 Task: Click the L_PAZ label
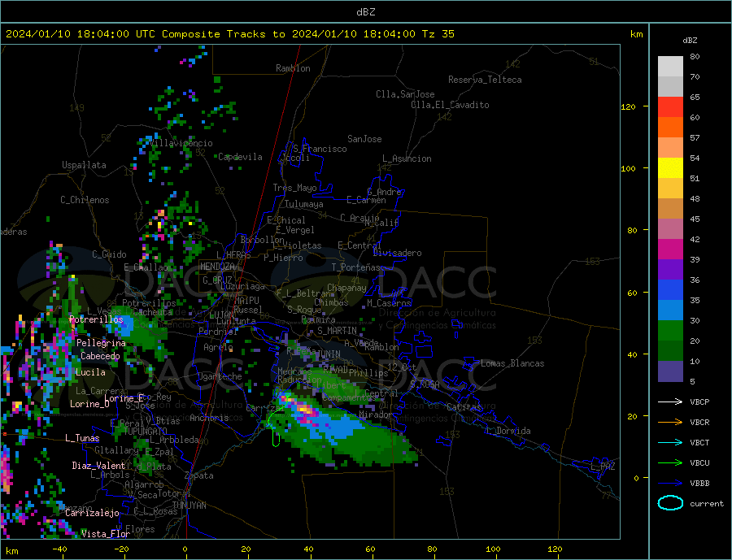(603, 467)
